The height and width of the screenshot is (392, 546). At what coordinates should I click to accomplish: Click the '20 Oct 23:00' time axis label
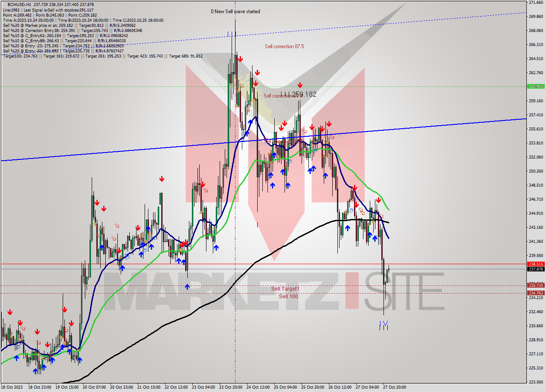(x=122, y=387)
